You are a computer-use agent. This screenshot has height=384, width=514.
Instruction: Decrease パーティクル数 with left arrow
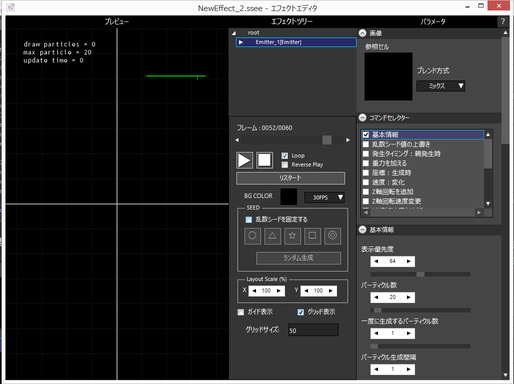pos(376,297)
